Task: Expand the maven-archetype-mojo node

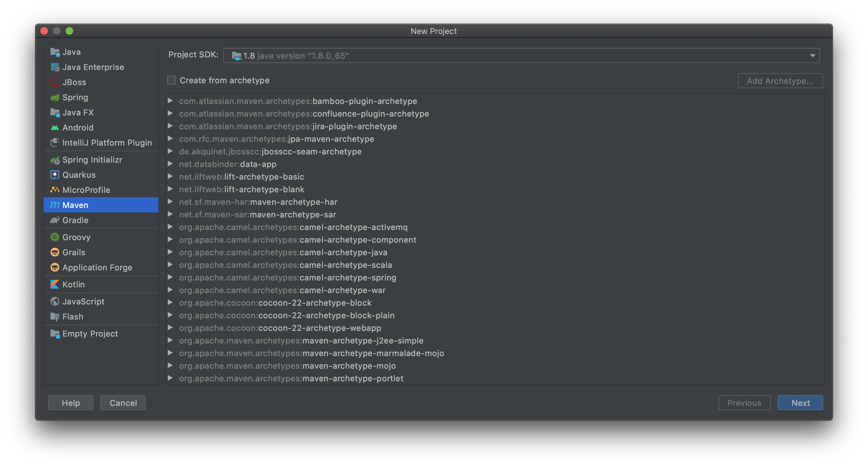Action: [x=171, y=366]
